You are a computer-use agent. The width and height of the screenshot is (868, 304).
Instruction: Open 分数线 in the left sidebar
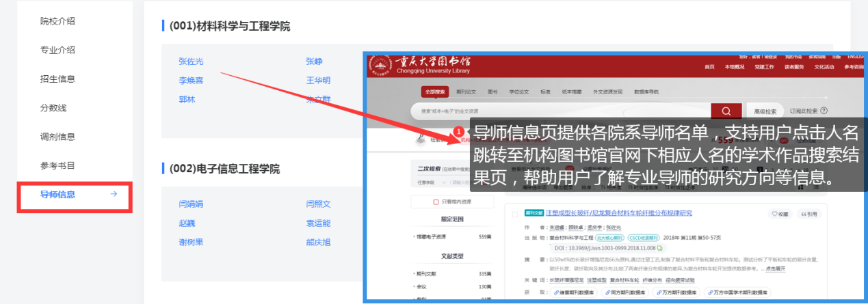coord(53,107)
